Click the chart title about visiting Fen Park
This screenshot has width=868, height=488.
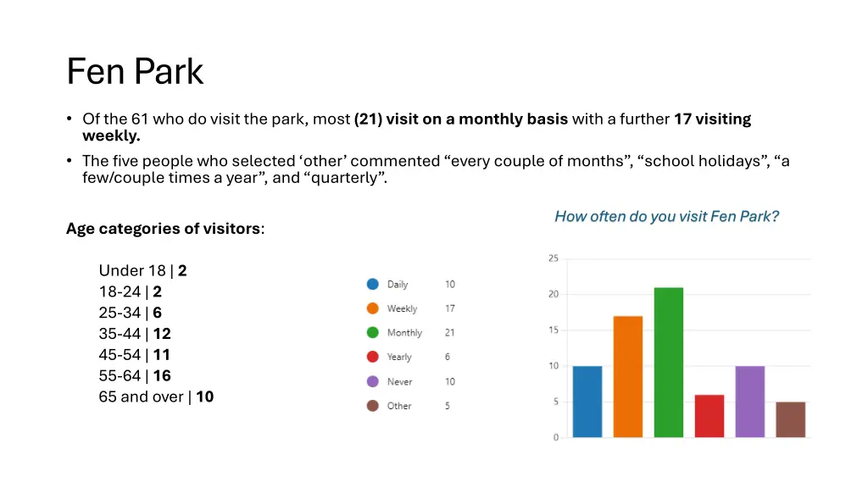coord(666,216)
